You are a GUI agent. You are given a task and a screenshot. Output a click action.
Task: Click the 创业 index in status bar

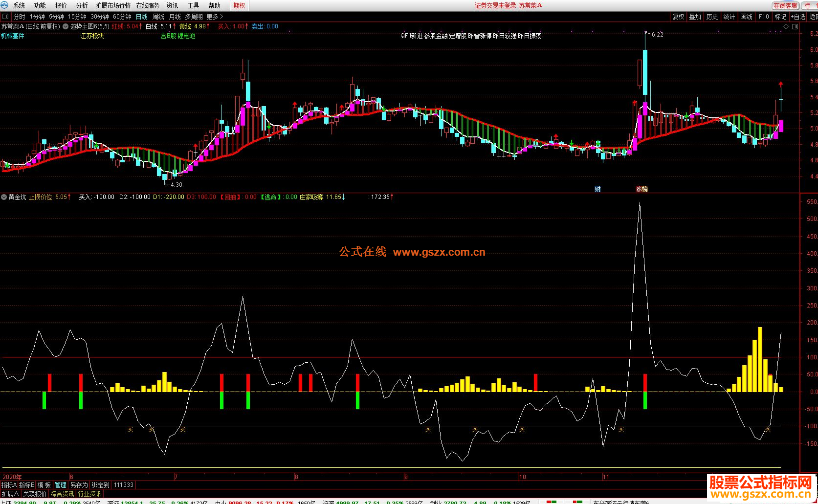point(436,502)
